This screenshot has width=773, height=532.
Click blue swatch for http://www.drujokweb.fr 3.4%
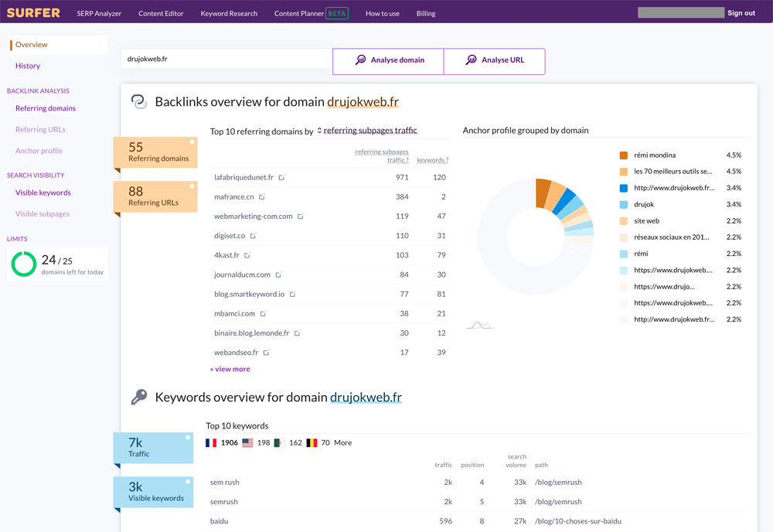pos(624,188)
